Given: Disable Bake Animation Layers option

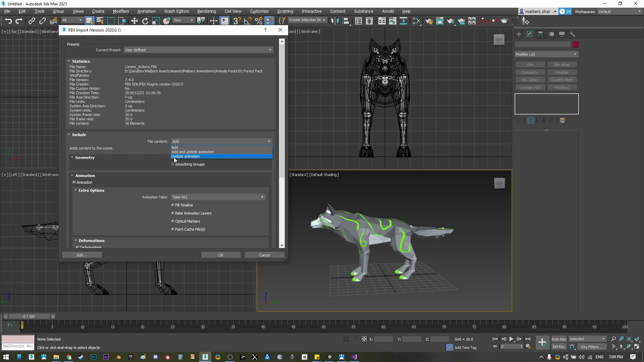Looking at the screenshot, I should pyautogui.click(x=173, y=213).
